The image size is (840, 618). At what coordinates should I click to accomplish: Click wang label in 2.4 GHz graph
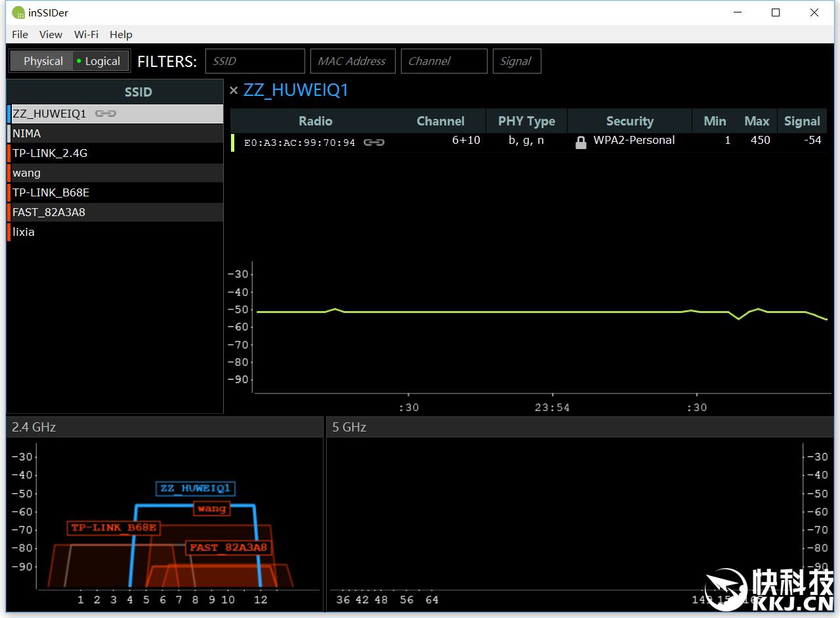tap(211, 508)
